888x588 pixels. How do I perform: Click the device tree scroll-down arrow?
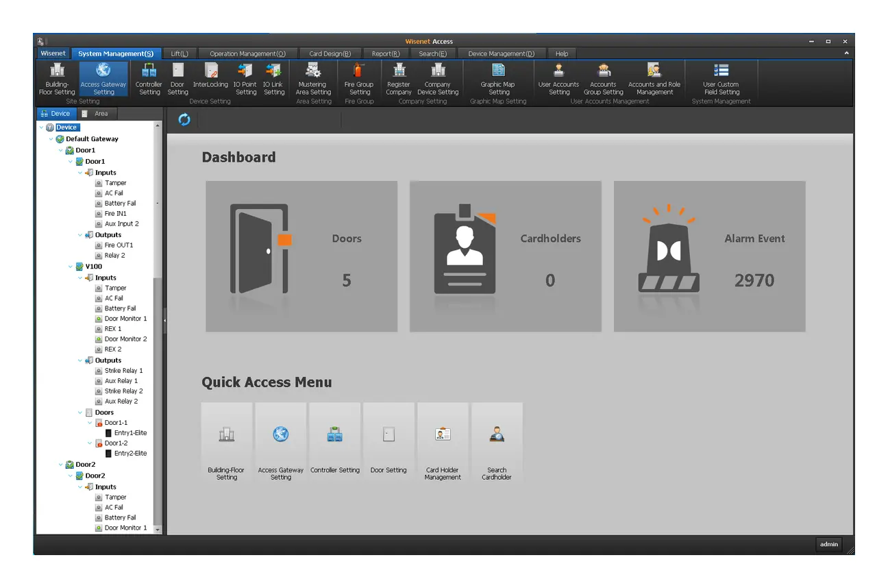158,530
